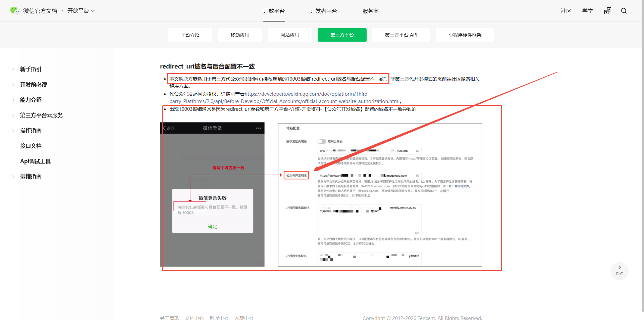Select the 平台介绍 sub-tab
The height and width of the screenshot is (320, 644).
tap(190, 35)
